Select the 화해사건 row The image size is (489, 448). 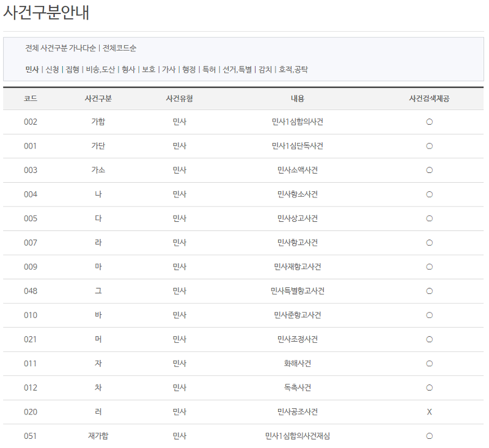(x=297, y=363)
